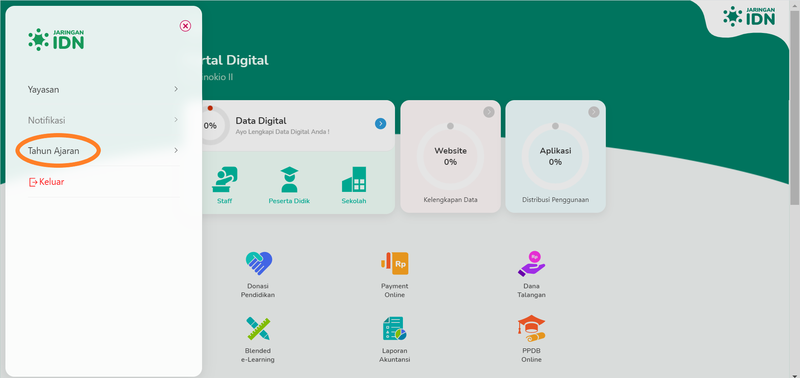Expand the Tahun Ajaran chevron arrow

coord(176,150)
